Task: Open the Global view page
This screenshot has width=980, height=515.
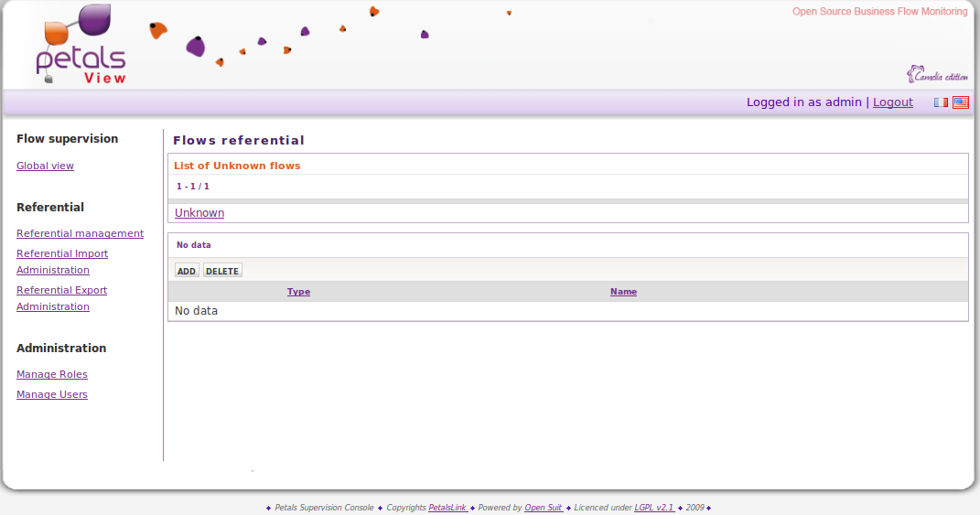Action: click(45, 166)
